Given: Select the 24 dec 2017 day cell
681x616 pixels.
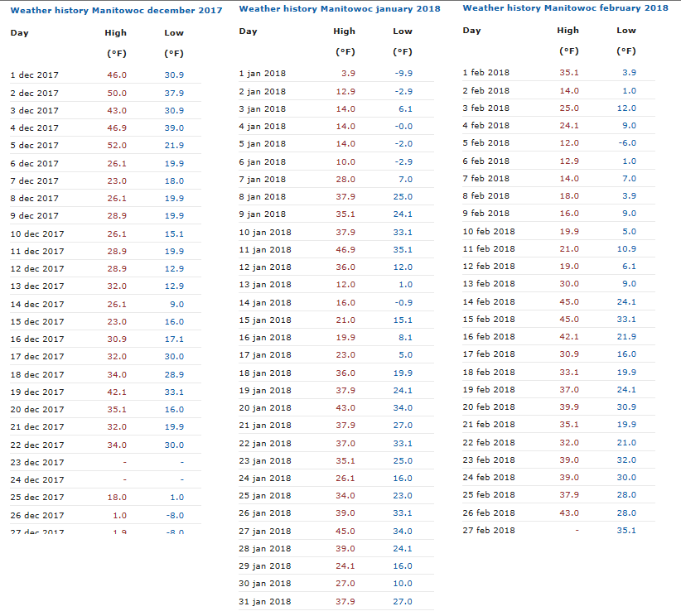Looking at the screenshot, I should click(x=37, y=479).
